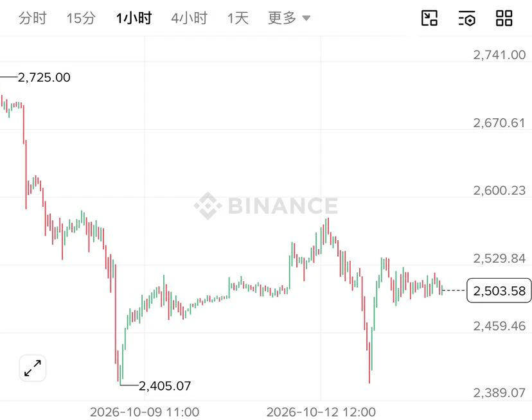Switch to the 15分 interval
532x420 pixels.
[x=81, y=18]
